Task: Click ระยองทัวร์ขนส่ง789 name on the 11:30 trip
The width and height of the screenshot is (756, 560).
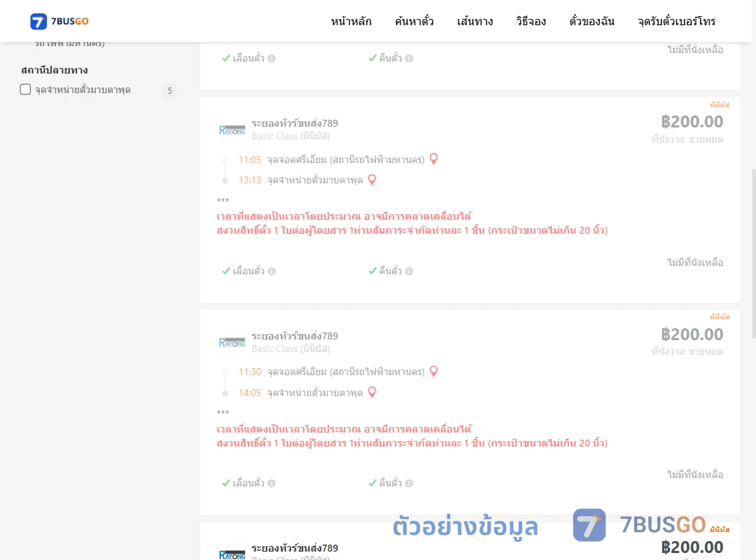Action: [295, 336]
